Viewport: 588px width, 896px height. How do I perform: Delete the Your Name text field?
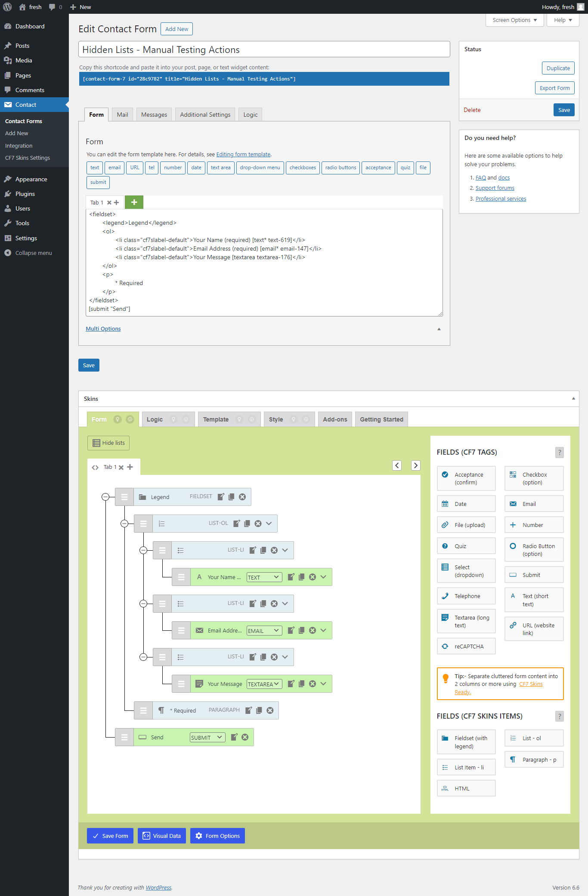tap(313, 577)
